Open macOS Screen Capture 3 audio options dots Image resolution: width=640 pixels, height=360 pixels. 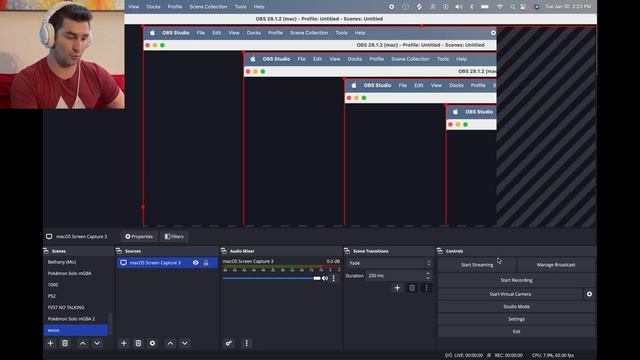(334, 278)
